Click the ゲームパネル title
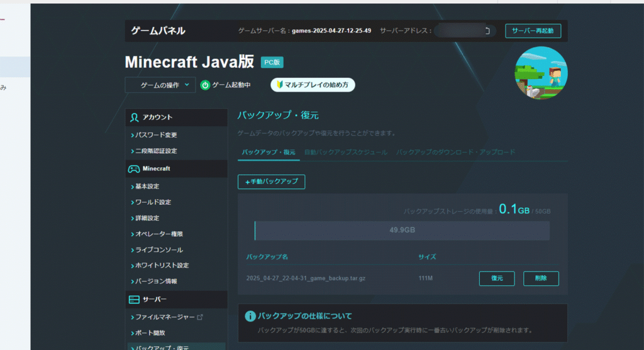Screen dimensions: 644x350 click(x=158, y=31)
